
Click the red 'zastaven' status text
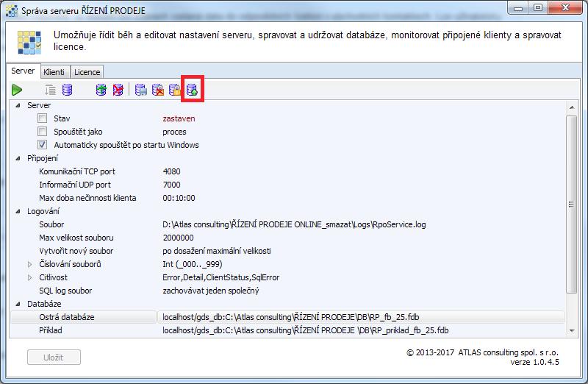tap(179, 118)
